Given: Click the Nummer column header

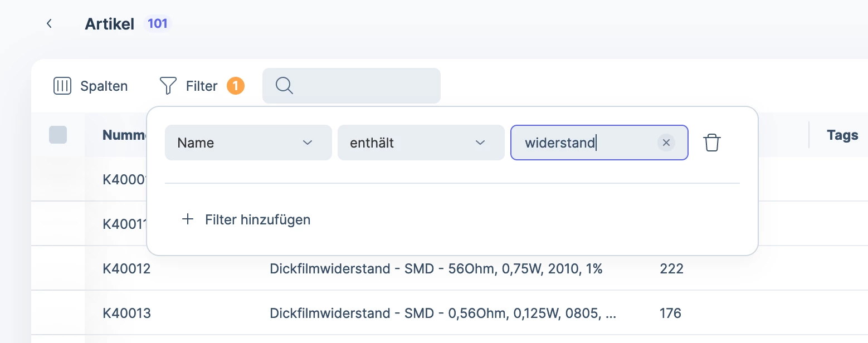Looking at the screenshot, I should pos(121,134).
